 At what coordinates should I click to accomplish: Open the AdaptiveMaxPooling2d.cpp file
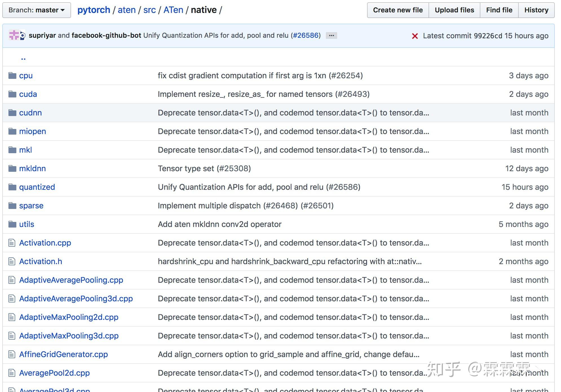pos(69,317)
